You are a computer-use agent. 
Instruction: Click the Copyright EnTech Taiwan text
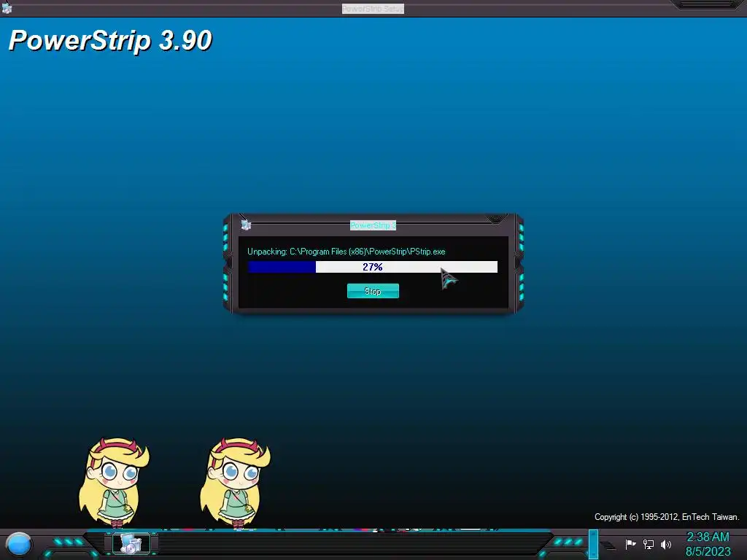667,517
